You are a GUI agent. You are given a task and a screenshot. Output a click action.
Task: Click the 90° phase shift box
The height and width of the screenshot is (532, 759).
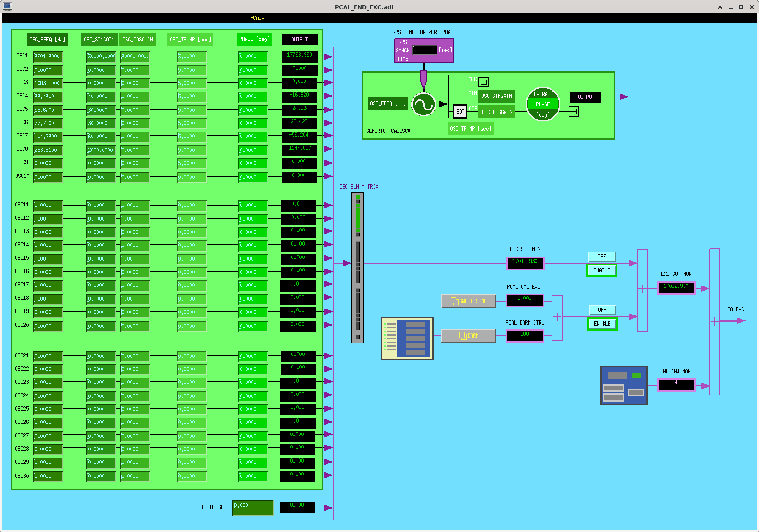[x=460, y=111]
